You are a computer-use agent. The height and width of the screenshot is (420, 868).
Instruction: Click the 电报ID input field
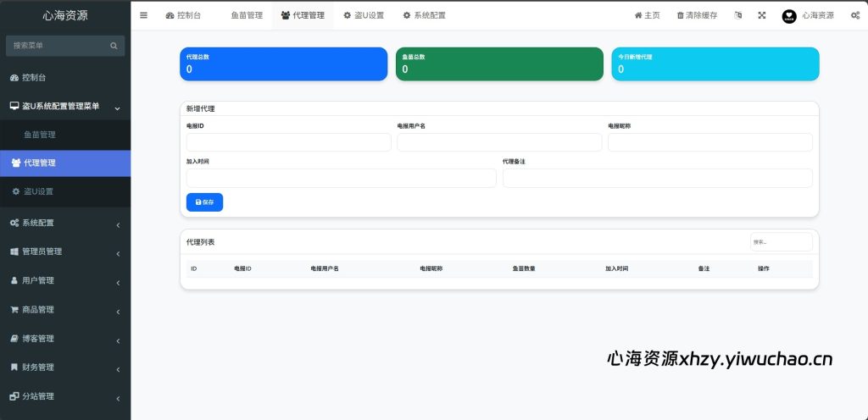click(289, 142)
